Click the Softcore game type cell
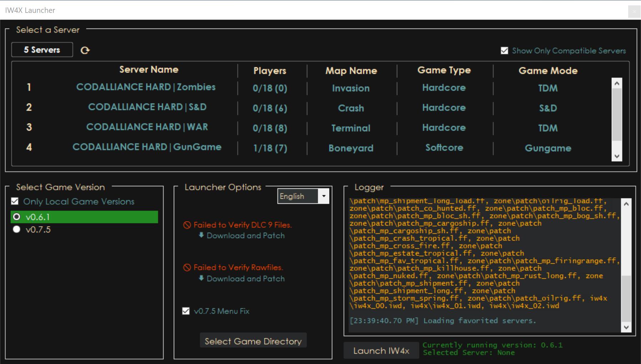The height and width of the screenshot is (364, 641). click(x=444, y=147)
